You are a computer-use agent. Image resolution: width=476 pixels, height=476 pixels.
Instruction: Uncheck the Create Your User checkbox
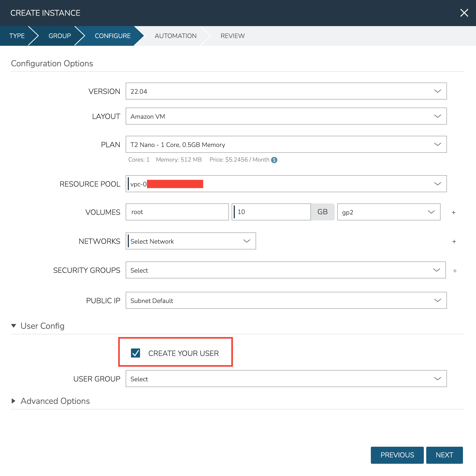136,353
